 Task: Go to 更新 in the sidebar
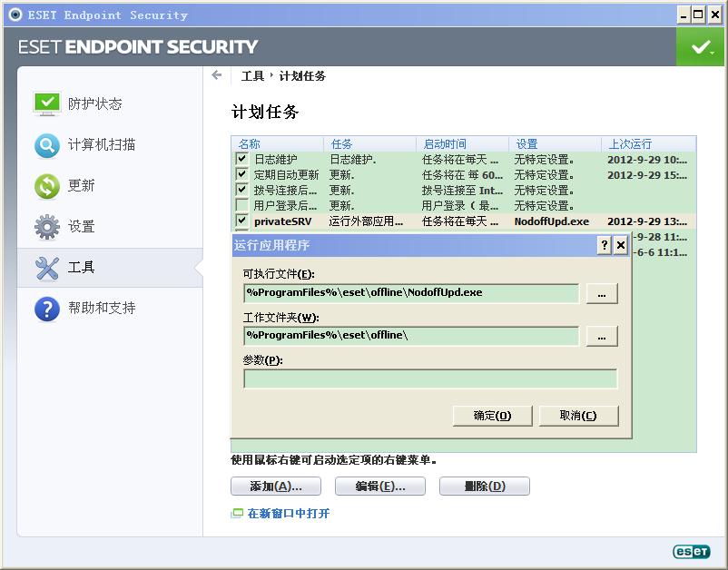point(82,186)
